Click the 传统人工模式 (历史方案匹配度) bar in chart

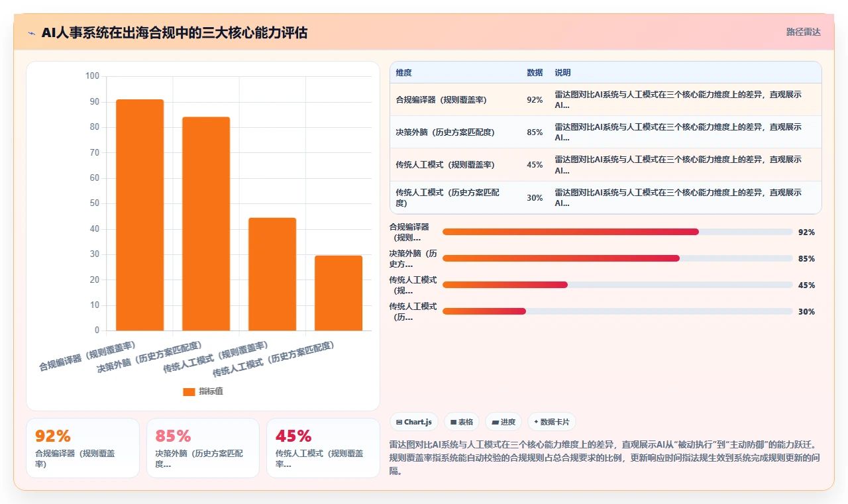click(339, 293)
